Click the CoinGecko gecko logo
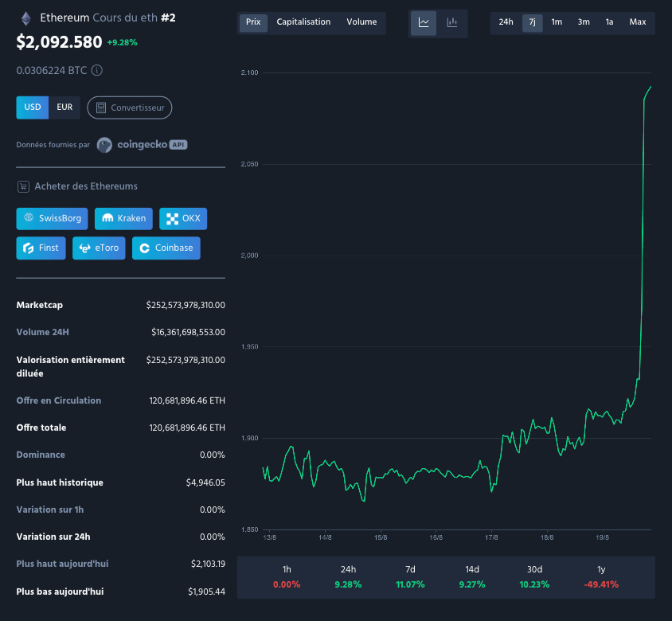 pos(104,145)
